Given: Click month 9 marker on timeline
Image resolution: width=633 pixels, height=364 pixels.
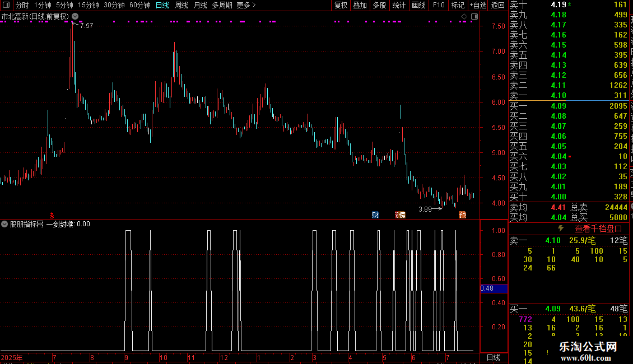Looking at the screenshot, I should pyautogui.click(x=127, y=357).
